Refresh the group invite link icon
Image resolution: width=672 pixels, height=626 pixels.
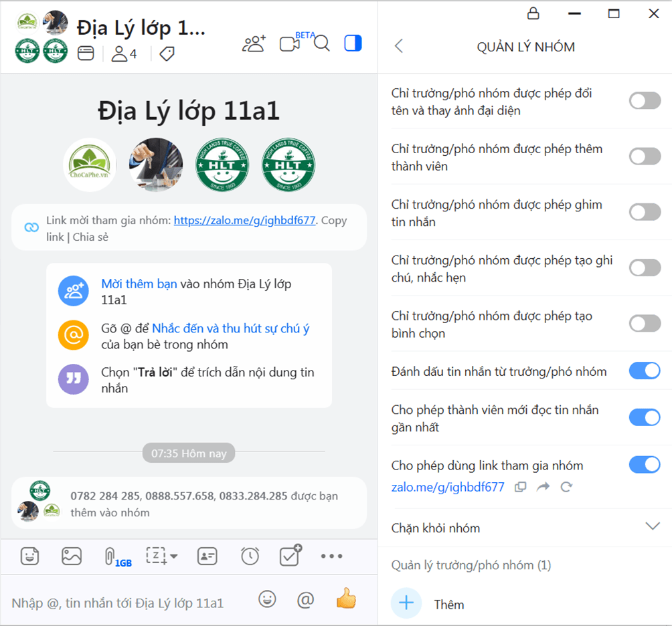coord(567,487)
